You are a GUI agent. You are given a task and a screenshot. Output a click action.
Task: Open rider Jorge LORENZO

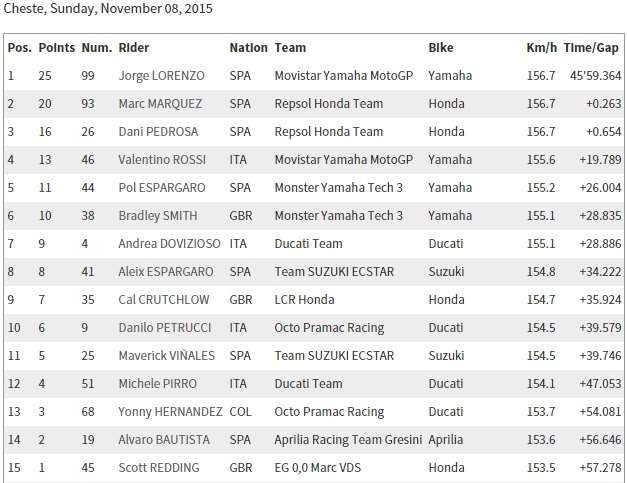click(162, 76)
